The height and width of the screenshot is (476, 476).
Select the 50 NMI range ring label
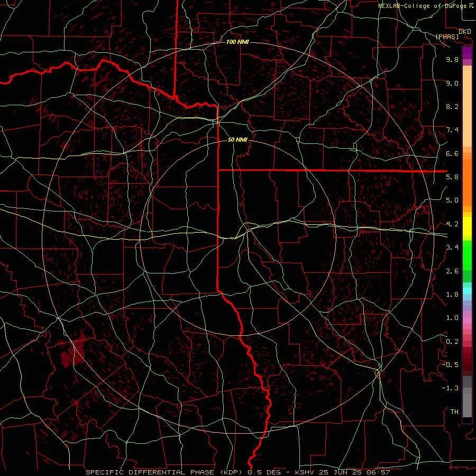coord(237,140)
